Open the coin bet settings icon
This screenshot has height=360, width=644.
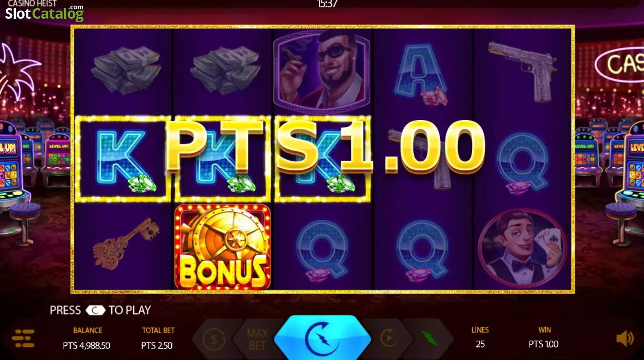point(214,338)
